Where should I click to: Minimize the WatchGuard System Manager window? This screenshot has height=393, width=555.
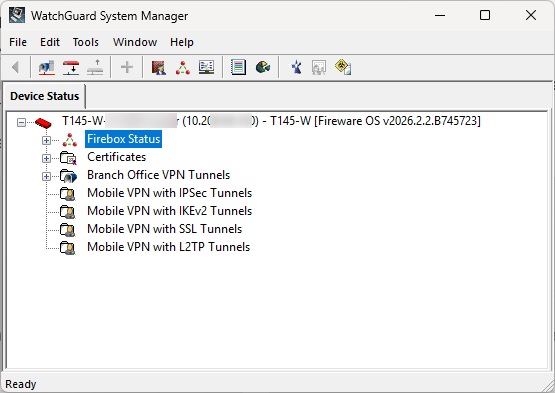[440, 15]
